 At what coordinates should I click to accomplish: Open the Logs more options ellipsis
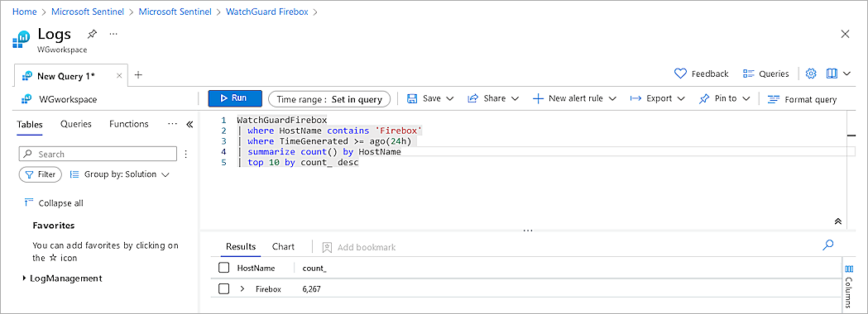click(x=113, y=34)
